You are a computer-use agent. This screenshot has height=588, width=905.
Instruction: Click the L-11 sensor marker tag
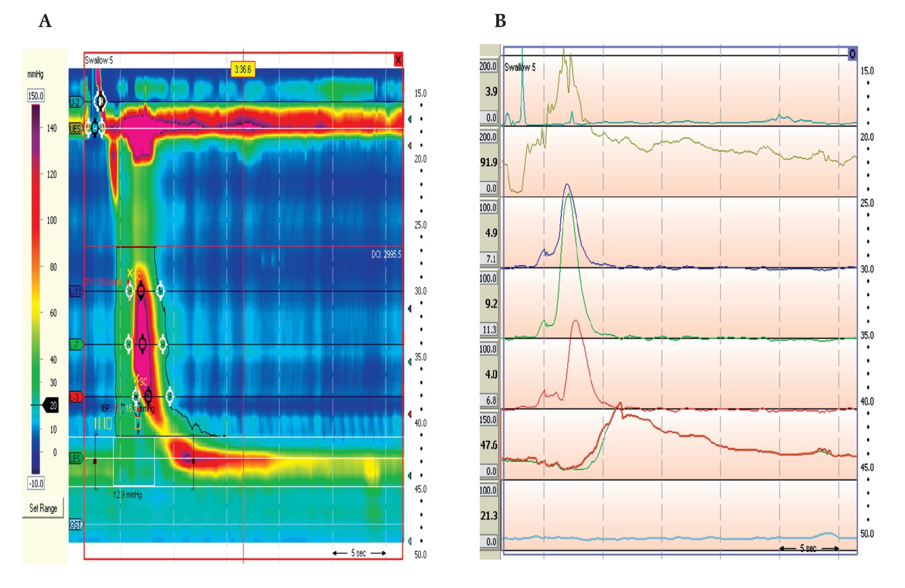76,291
